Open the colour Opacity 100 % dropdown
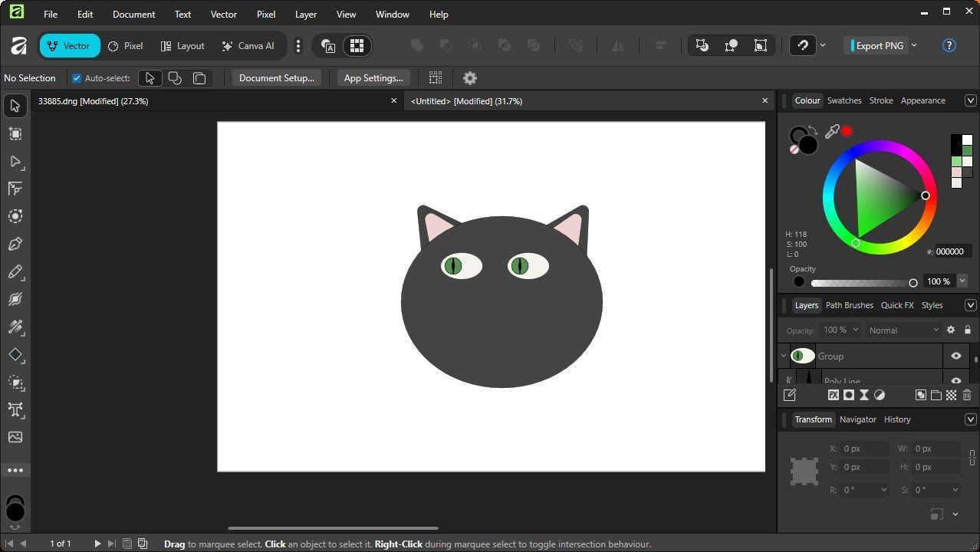The width and height of the screenshot is (980, 552). click(962, 281)
